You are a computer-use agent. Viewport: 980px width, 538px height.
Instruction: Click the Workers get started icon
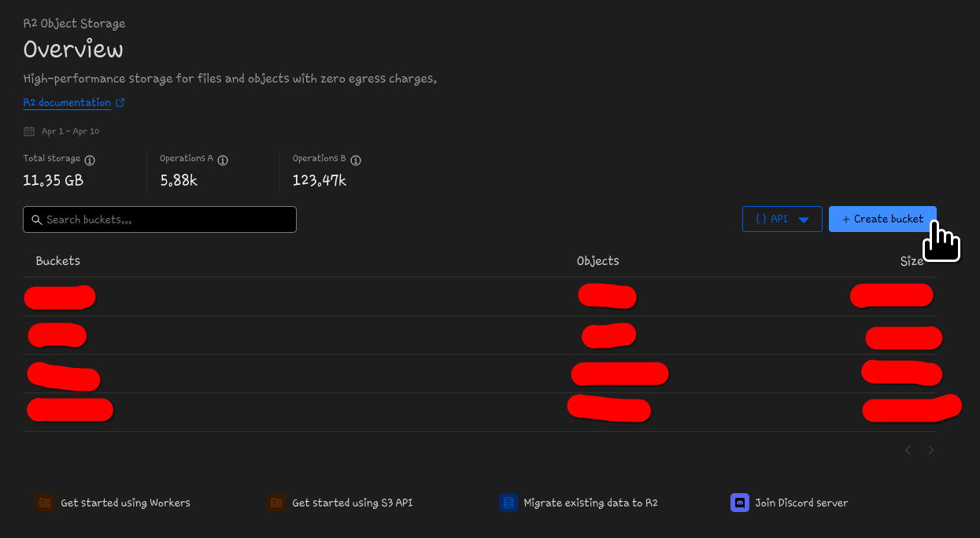45,503
